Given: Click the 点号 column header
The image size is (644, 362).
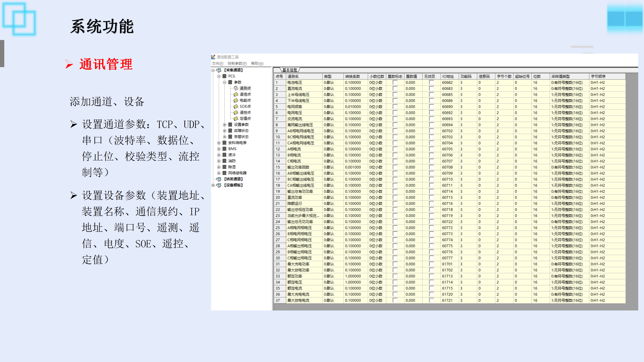Looking at the screenshot, I should coord(280,76).
